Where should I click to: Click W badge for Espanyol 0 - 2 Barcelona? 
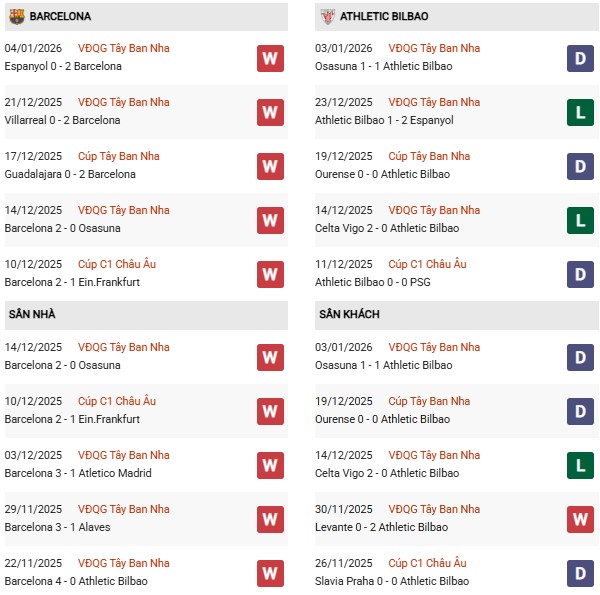tap(270, 58)
